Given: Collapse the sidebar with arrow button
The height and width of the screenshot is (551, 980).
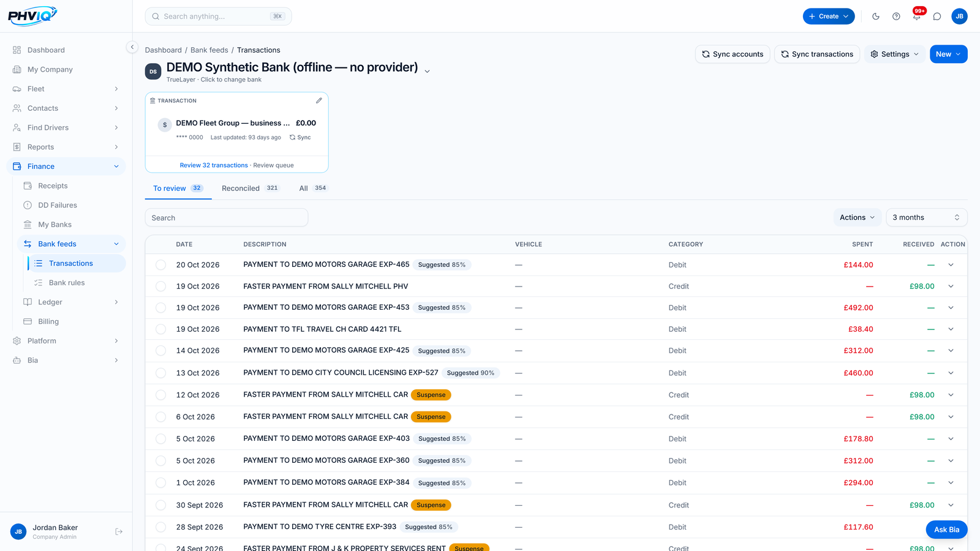Looking at the screenshot, I should point(132,47).
